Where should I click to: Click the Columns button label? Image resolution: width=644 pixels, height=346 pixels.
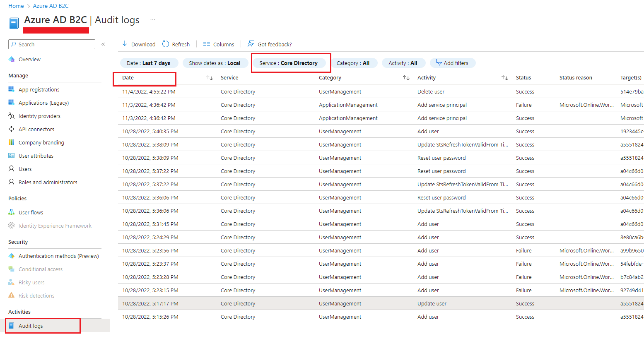[x=224, y=44]
